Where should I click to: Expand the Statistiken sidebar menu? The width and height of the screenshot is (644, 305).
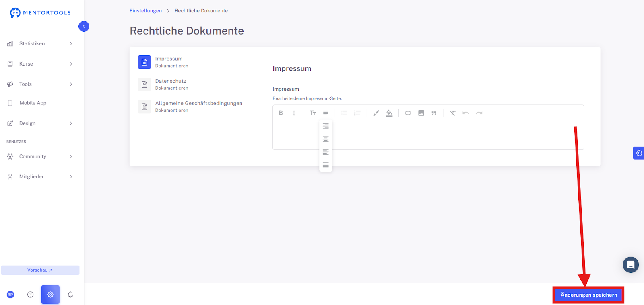[x=39, y=43]
